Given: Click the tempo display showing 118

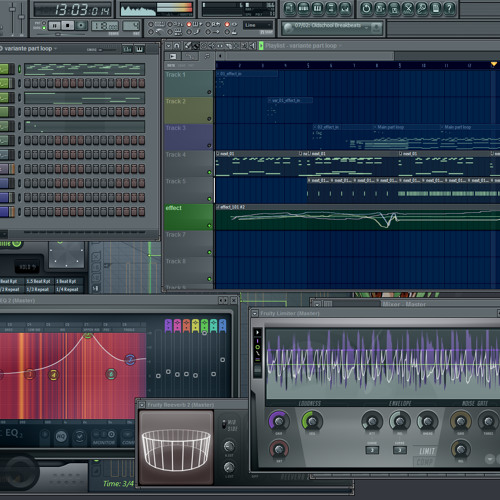Looking at the screenshot, I should (x=105, y=26).
